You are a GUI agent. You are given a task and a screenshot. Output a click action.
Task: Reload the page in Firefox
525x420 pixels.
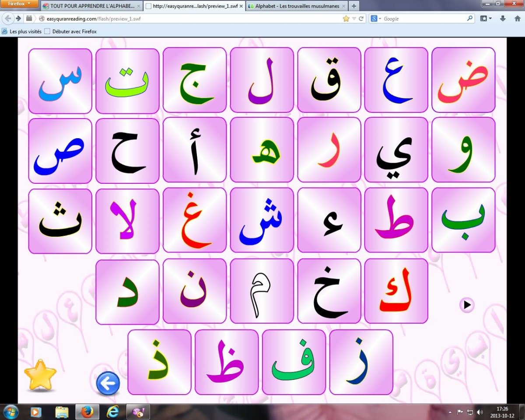361,19
